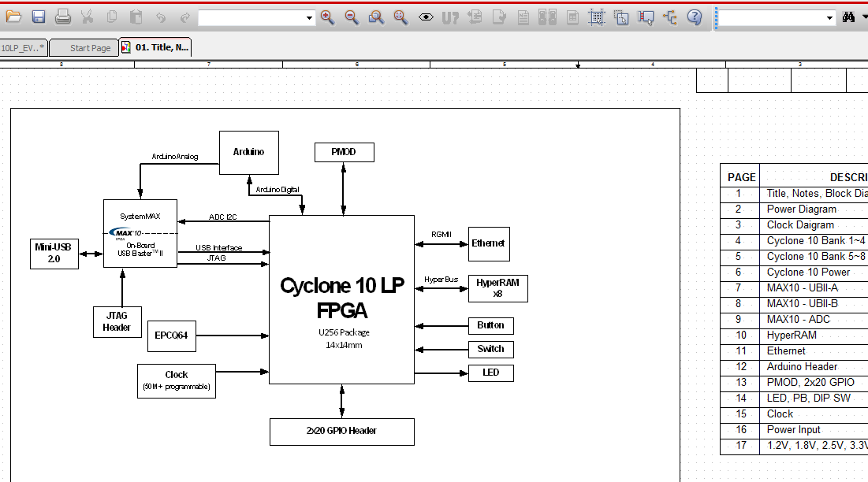Screen dimensions: 868x482
Task: Click the Create Netlist icon
Action: 523,17
